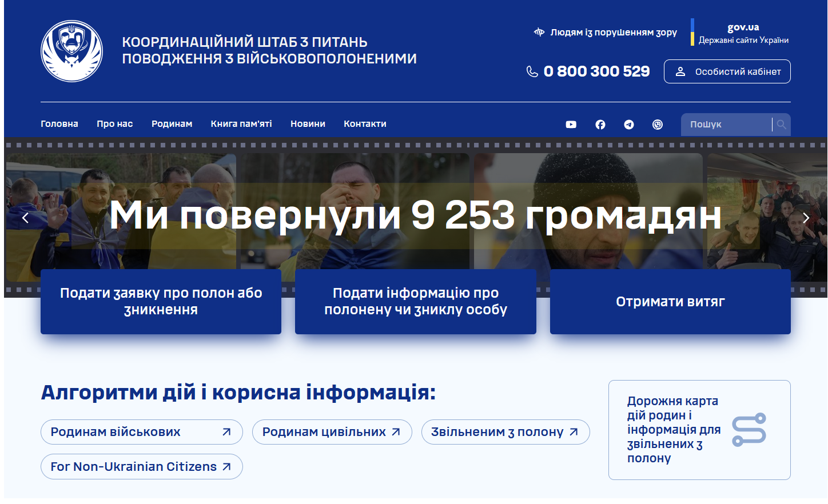
Task: Click the search magnifier icon
Action: tap(782, 124)
